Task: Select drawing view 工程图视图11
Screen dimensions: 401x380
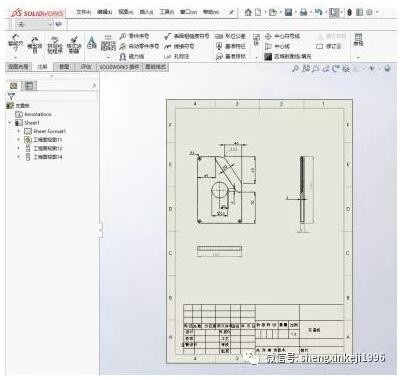Action: 44,140
